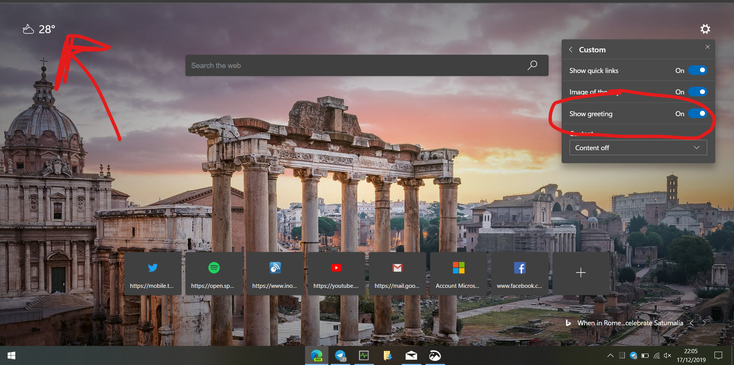Click Edge icon in taskbar
The height and width of the screenshot is (365, 734).
pos(317,356)
